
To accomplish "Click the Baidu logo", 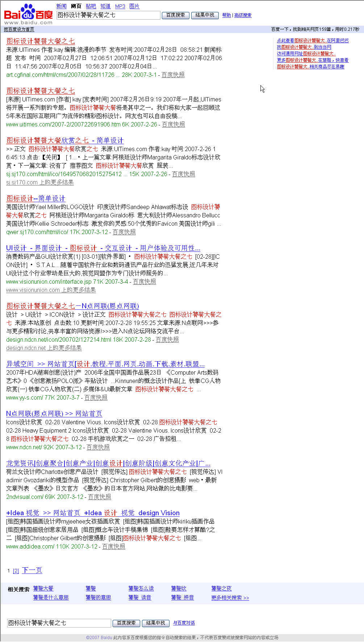I will coord(28,14).
